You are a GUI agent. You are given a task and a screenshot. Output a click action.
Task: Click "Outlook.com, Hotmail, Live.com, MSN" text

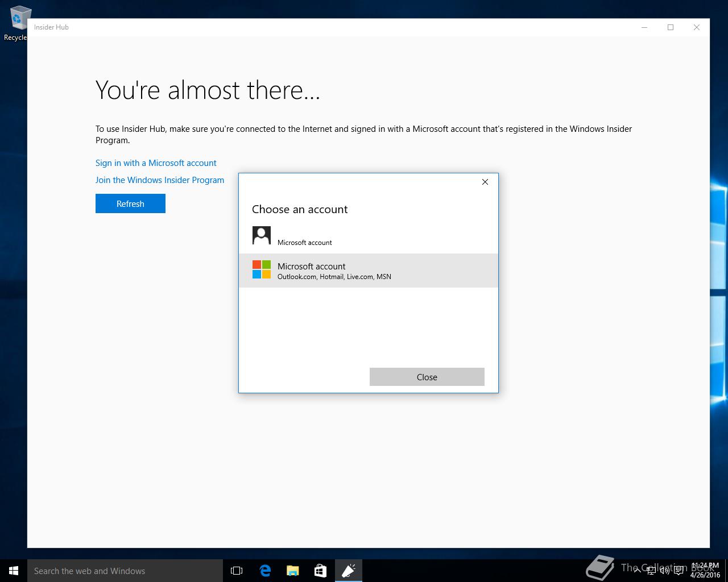(334, 277)
